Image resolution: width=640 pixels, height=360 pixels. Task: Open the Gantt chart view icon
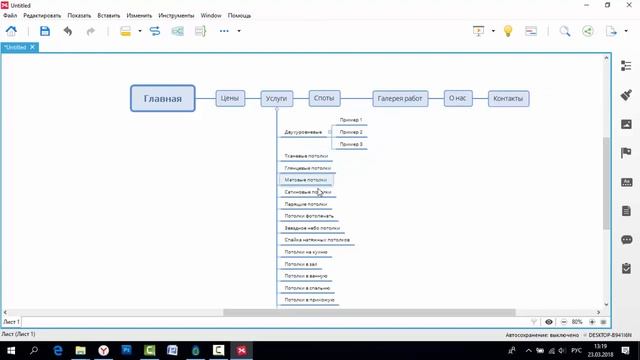(x=531, y=31)
